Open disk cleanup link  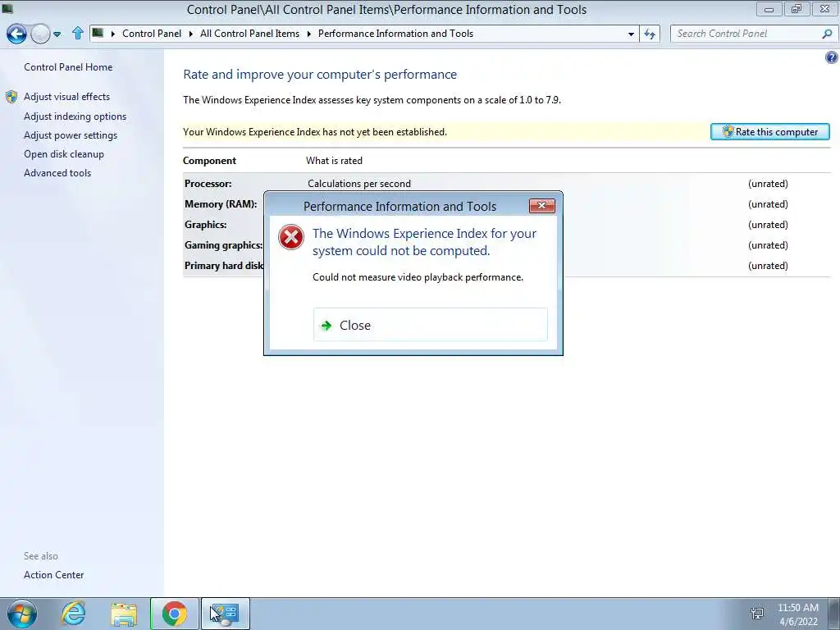(x=64, y=153)
